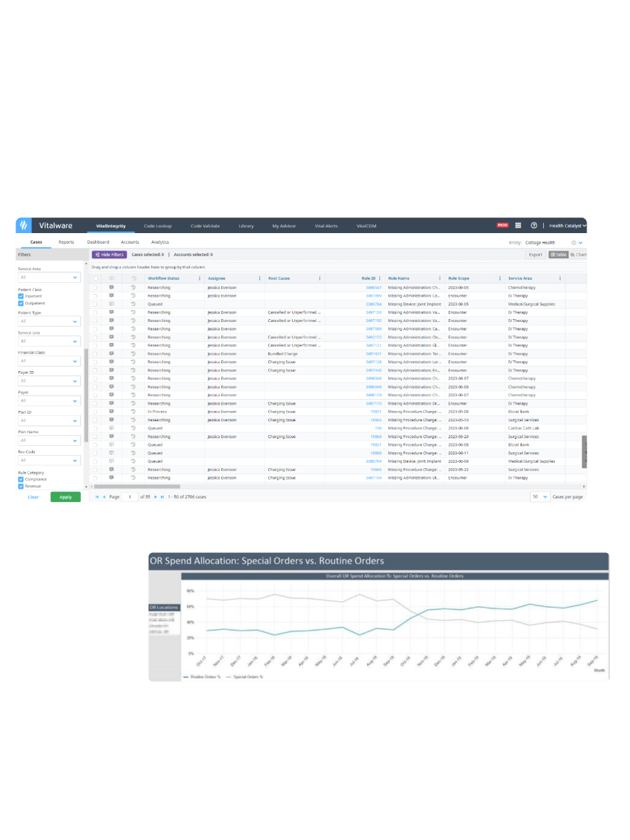Open comment icon in Bundled Charge row
Viewport: 630px width, 840px height.
[x=111, y=353]
